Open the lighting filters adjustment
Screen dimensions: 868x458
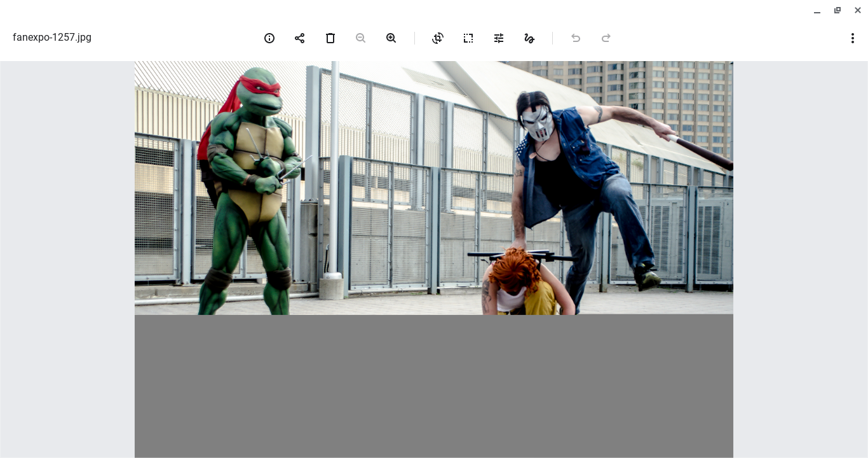click(499, 38)
